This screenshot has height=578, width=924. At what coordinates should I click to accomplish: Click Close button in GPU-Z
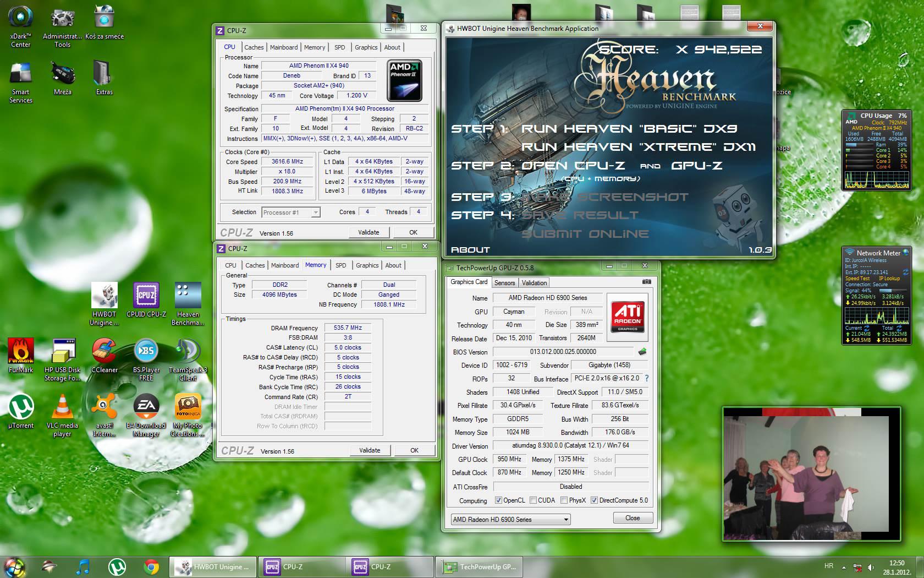pyautogui.click(x=632, y=518)
